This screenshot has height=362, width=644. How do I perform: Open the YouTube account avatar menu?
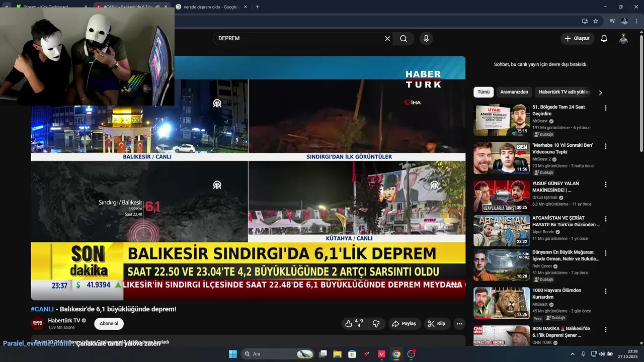click(623, 39)
